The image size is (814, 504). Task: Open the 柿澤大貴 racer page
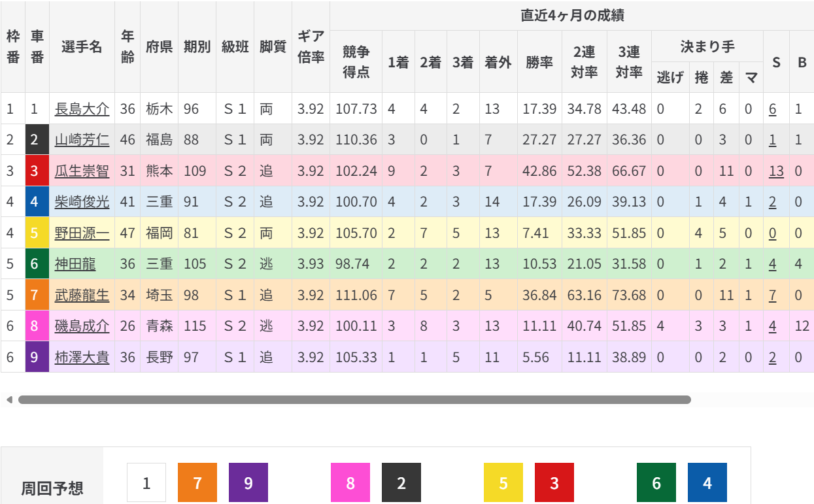82,358
